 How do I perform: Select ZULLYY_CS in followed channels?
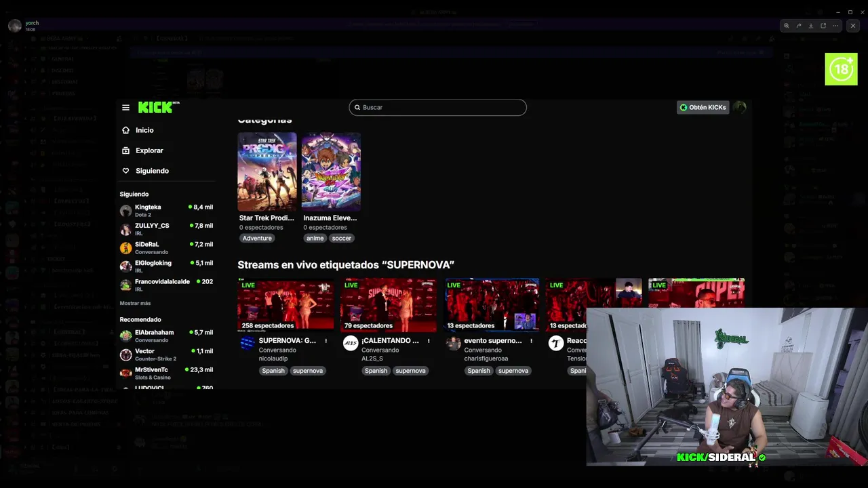(167, 229)
